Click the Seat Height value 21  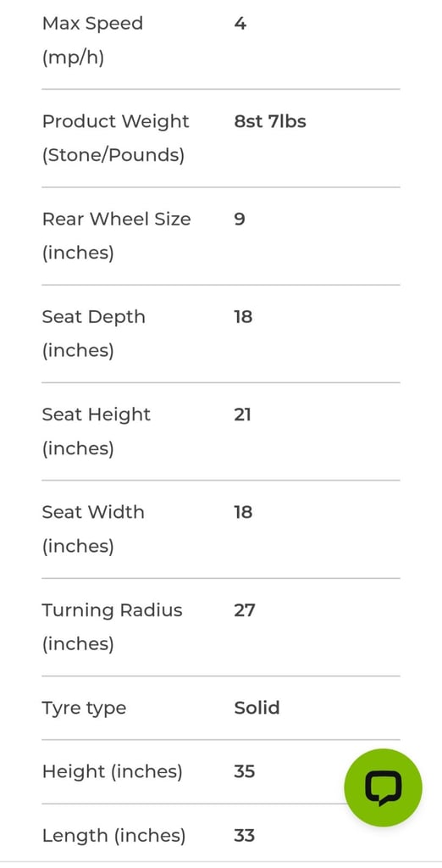[242, 415]
